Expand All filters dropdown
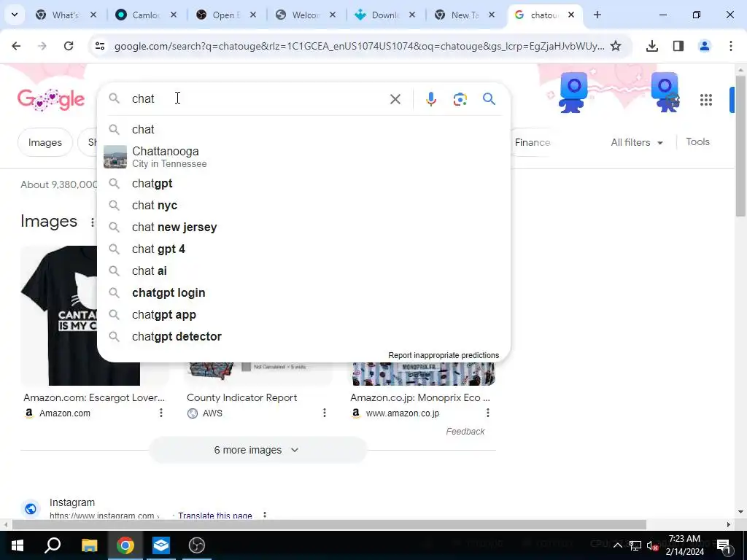The image size is (747, 560). click(x=636, y=142)
